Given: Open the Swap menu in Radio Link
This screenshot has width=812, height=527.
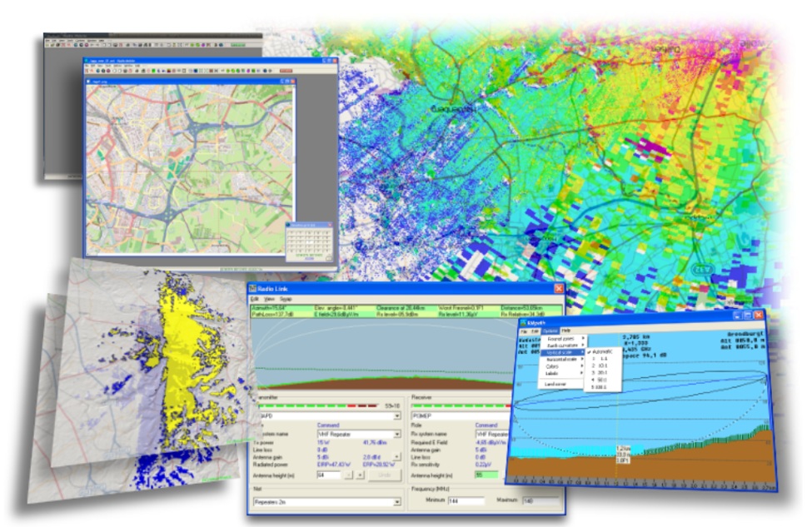Looking at the screenshot, I should point(286,299).
